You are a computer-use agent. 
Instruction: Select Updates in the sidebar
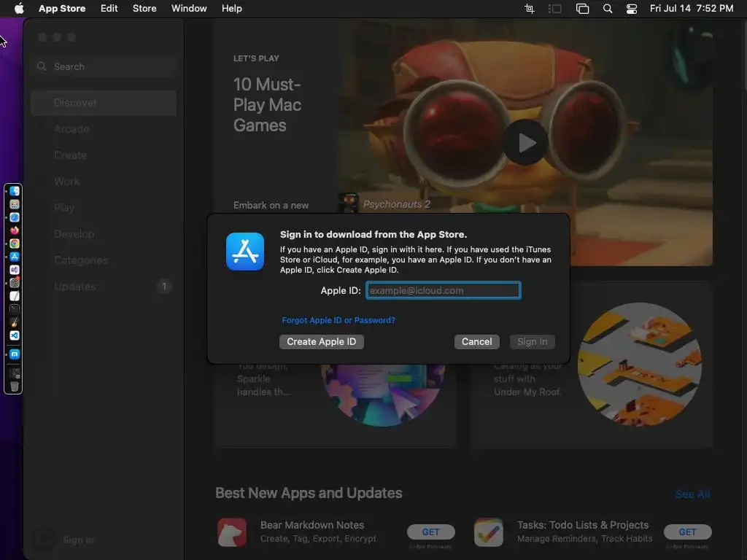click(104, 287)
